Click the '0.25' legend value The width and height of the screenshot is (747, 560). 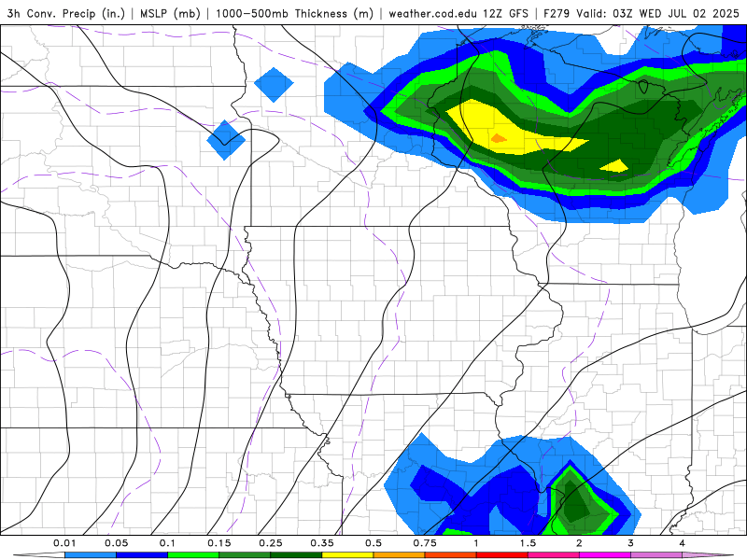click(271, 543)
